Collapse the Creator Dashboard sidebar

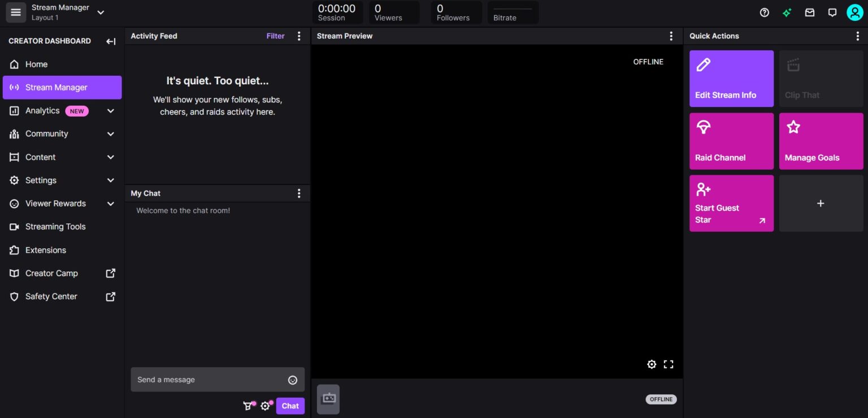pos(111,41)
